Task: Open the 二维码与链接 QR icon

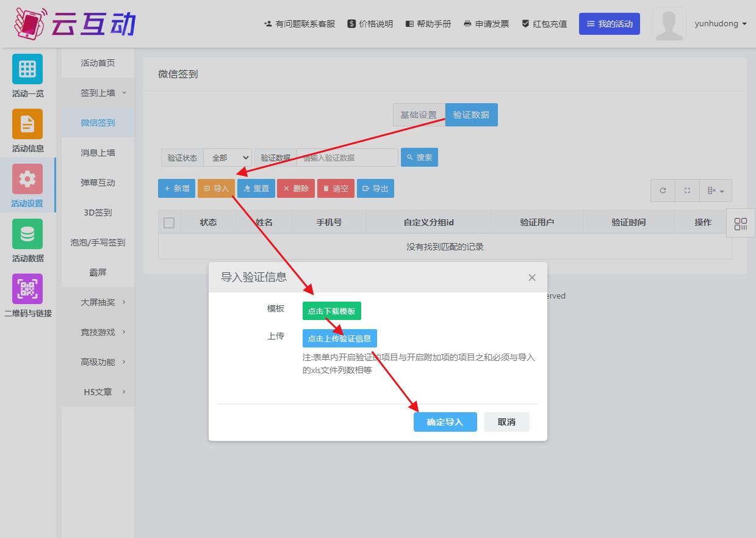Action: pos(27,289)
